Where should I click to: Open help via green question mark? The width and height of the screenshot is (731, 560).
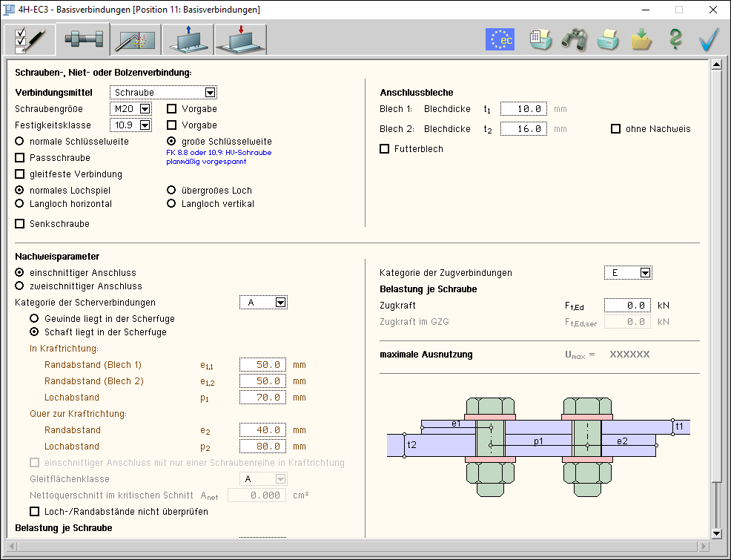[675, 39]
